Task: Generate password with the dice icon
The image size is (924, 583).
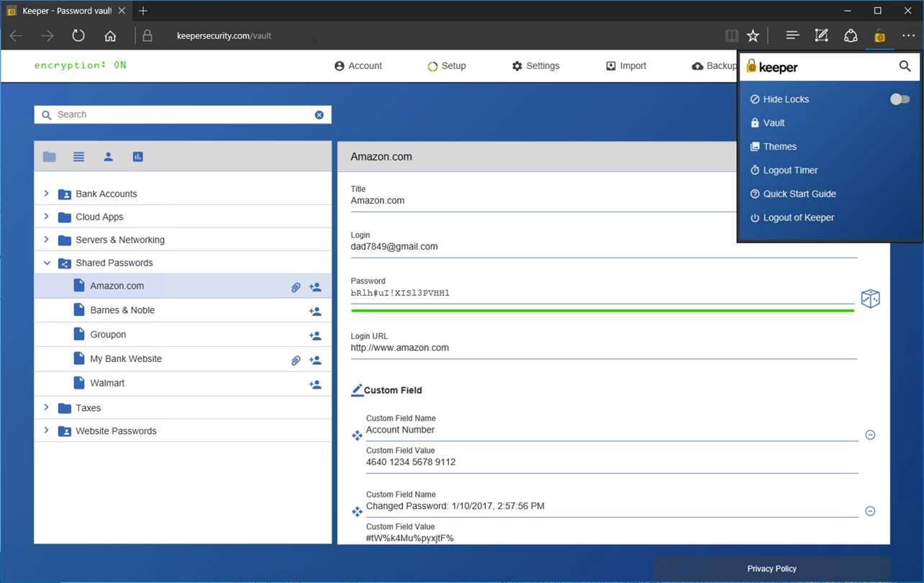Action: (x=871, y=299)
